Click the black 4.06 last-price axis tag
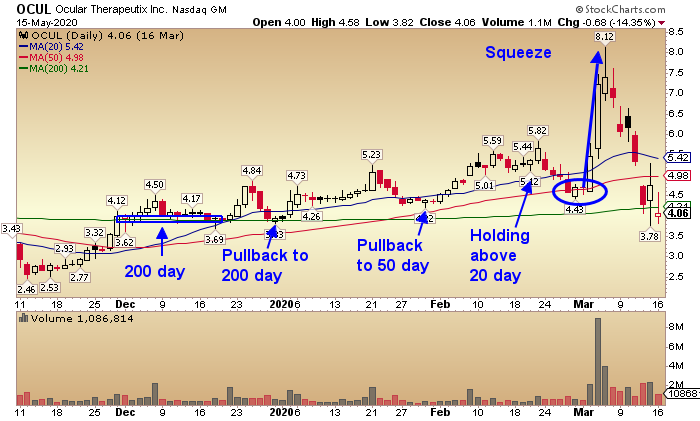Screen dimensions: 700x421 coord(678,213)
